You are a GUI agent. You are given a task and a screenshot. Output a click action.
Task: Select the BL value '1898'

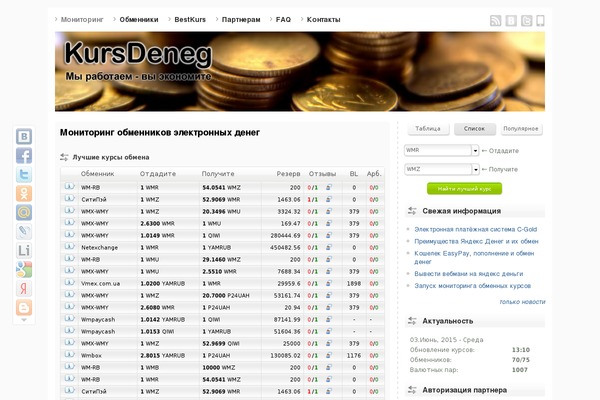[354, 284]
